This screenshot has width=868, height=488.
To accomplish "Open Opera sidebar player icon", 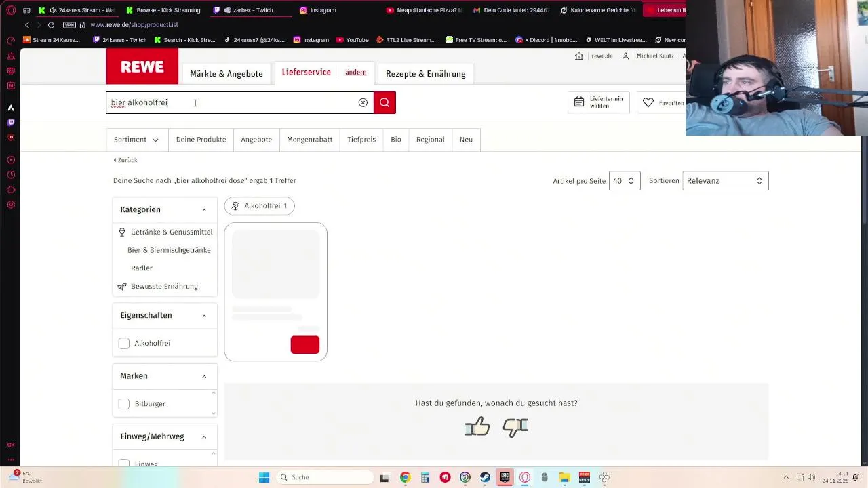I will tap(11, 159).
